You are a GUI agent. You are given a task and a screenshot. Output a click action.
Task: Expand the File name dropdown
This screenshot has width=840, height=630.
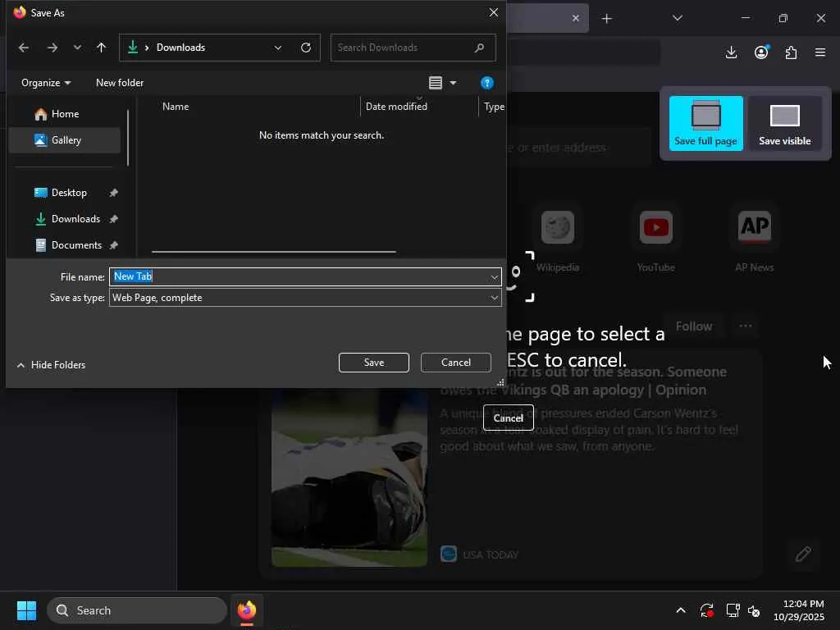[x=494, y=277]
